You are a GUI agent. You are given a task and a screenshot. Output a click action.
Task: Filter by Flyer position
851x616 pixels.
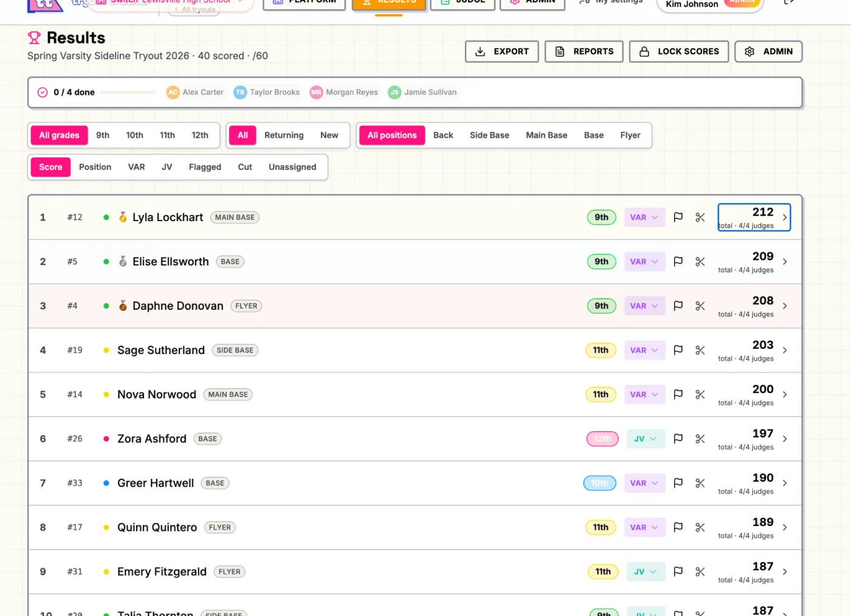(630, 135)
